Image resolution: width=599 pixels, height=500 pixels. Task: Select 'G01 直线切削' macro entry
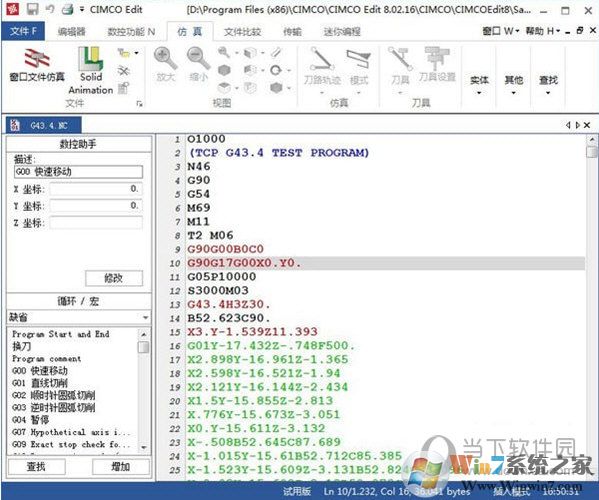(x=40, y=383)
